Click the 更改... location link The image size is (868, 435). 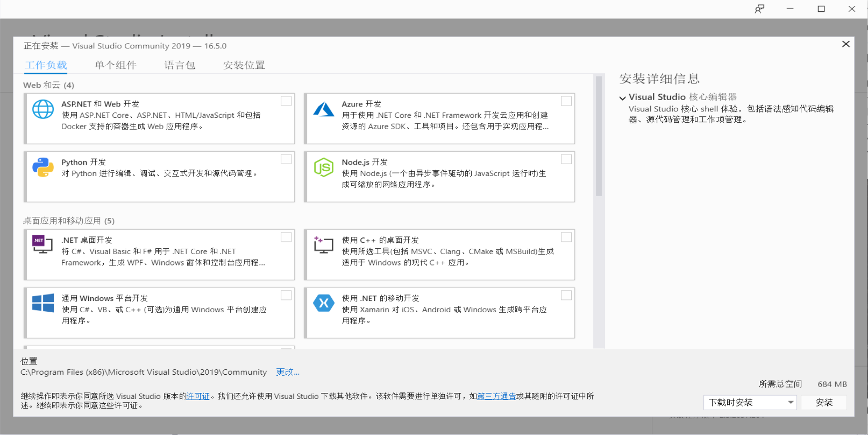pos(288,372)
